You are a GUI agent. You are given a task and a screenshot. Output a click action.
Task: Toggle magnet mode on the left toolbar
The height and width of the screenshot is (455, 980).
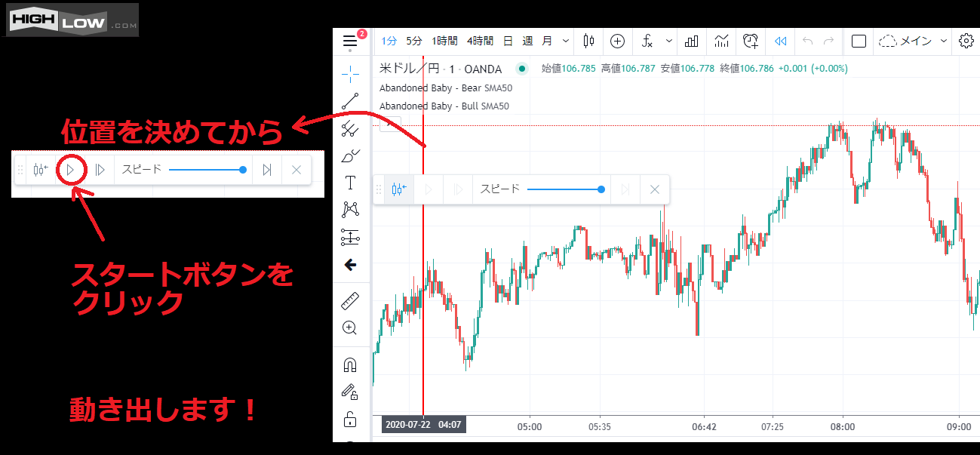point(350,364)
